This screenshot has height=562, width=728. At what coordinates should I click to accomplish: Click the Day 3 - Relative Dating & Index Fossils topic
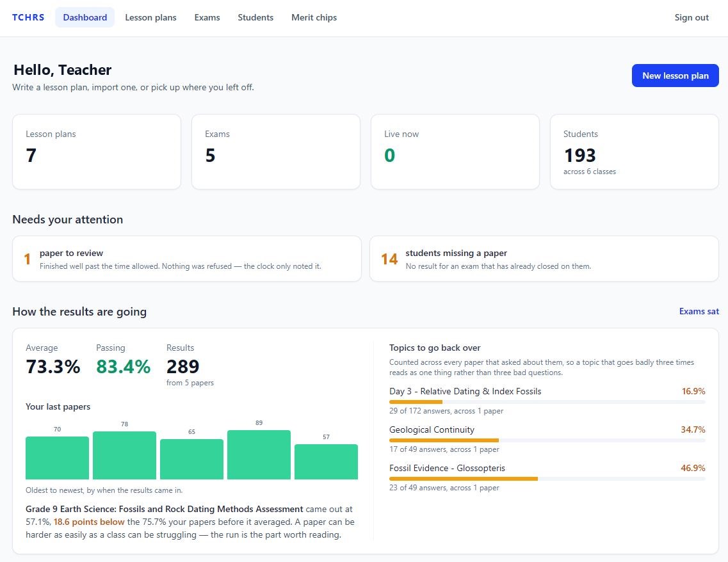[x=465, y=391]
